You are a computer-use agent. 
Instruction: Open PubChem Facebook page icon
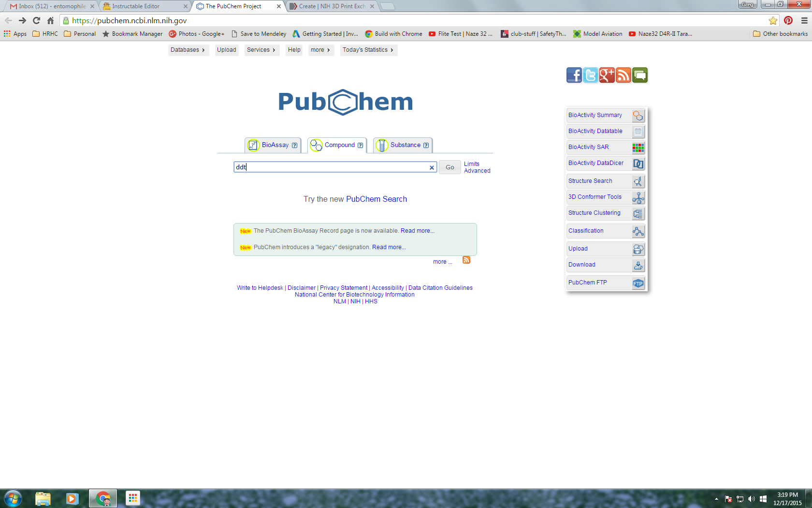click(574, 75)
